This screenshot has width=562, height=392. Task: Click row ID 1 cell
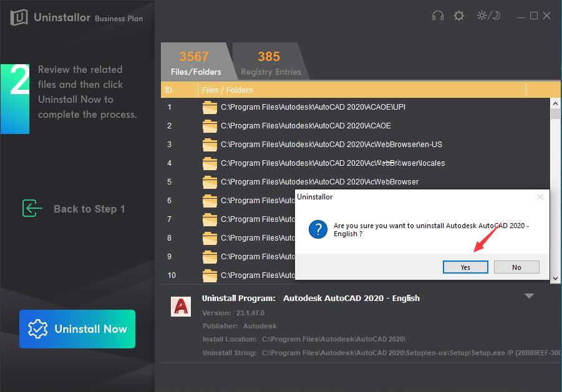click(x=169, y=107)
